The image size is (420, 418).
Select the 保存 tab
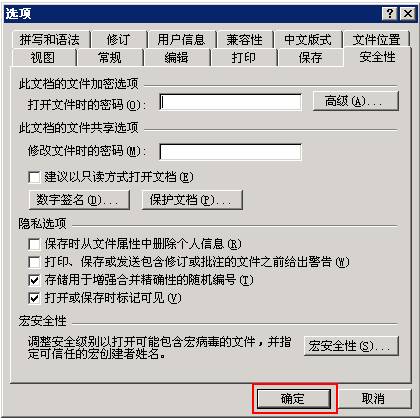pyautogui.click(x=311, y=58)
